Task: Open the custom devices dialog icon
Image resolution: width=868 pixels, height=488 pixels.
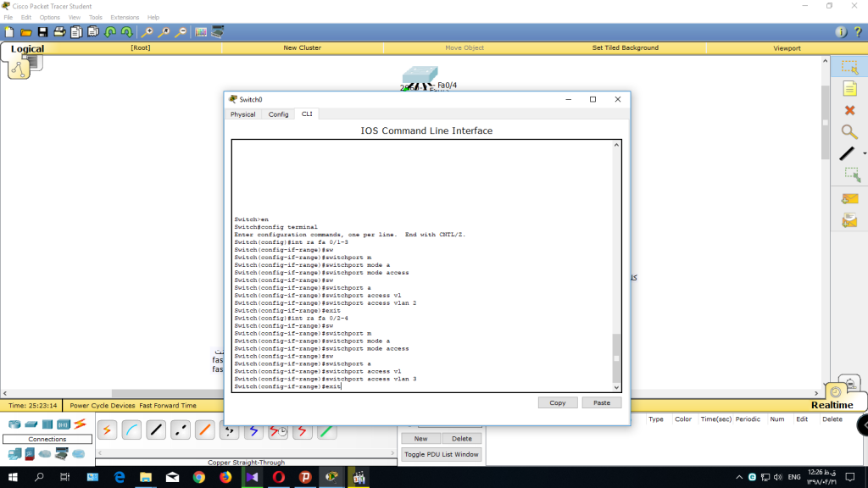Action: 218,32
